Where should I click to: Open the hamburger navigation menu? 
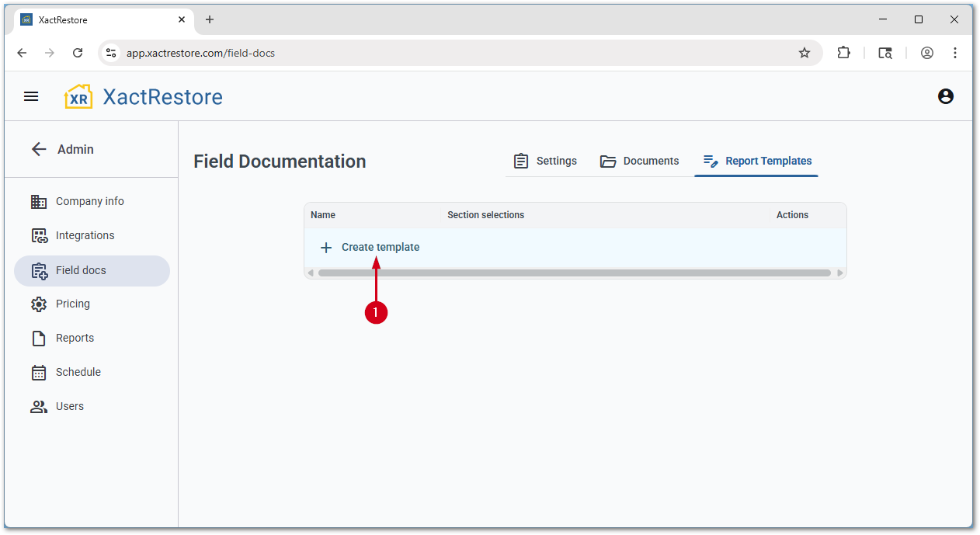pyautogui.click(x=31, y=96)
